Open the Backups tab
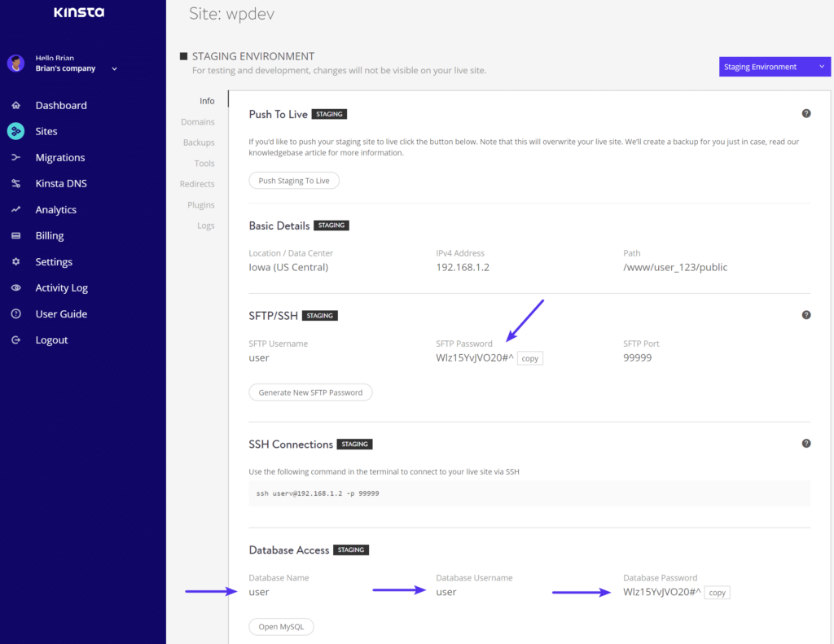 click(200, 142)
